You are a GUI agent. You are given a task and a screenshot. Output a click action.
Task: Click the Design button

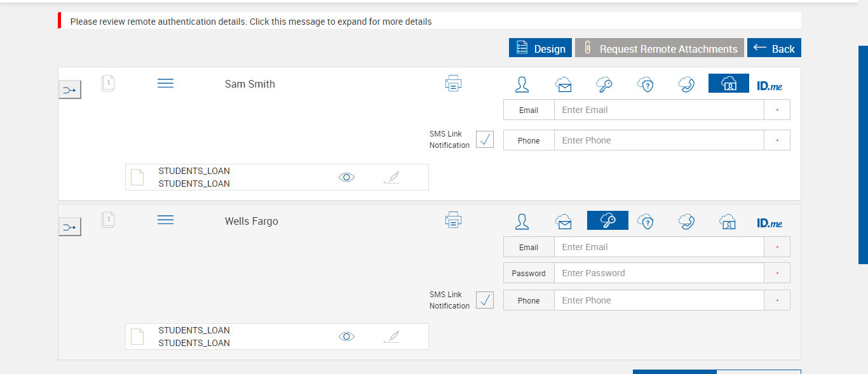click(540, 48)
